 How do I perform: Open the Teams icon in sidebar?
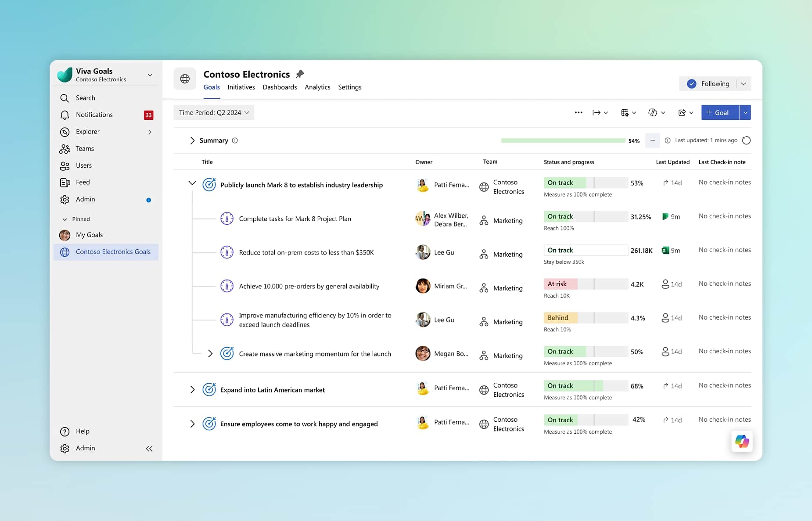pyautogui.click(x=65, y=149)
